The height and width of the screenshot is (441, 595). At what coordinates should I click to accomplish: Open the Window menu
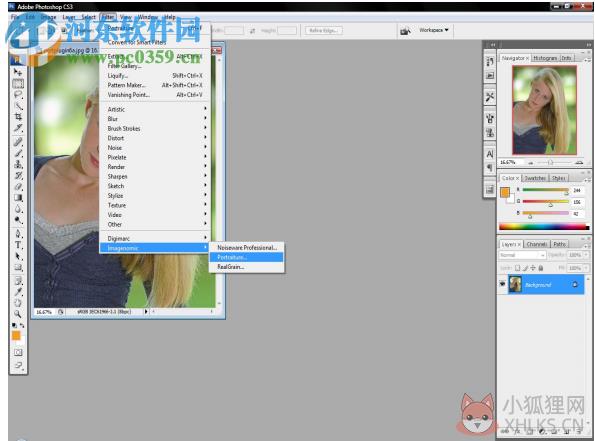click(x=148, y=17)
